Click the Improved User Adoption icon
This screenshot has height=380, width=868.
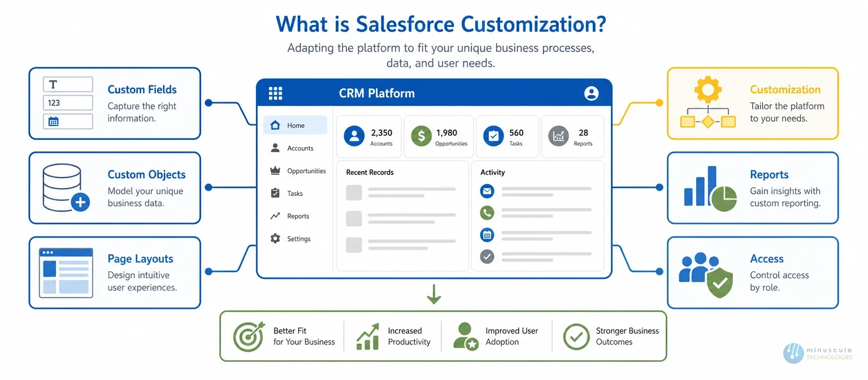(466, 336)
